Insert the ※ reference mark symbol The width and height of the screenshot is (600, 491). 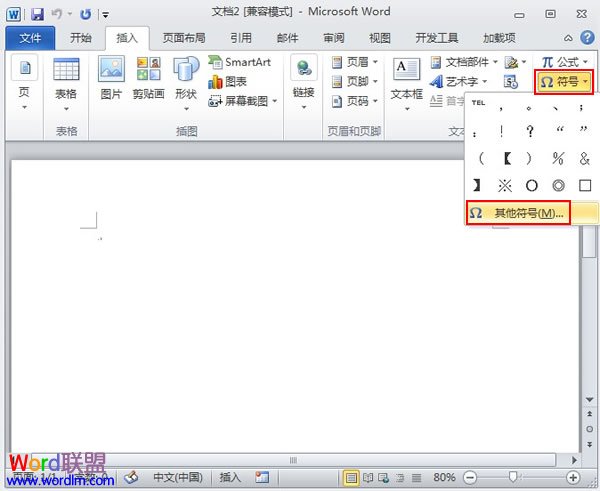pyautogui.click(x=505, y=186)
